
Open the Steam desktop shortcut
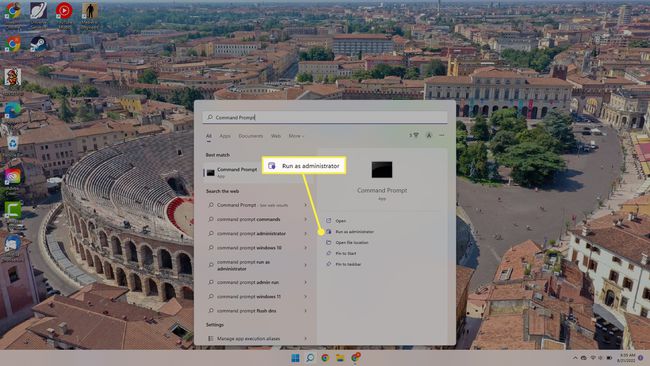point(38,44)
